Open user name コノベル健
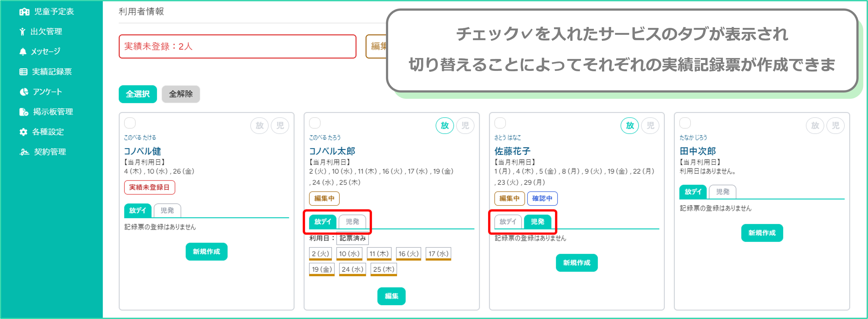 point(142,151)
